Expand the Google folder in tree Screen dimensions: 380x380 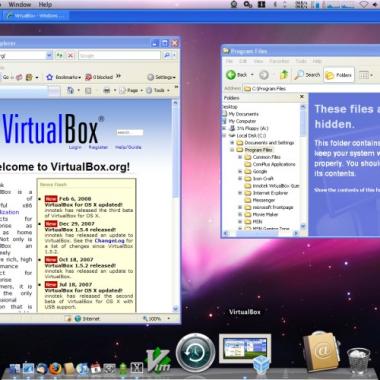pos(240,171)
